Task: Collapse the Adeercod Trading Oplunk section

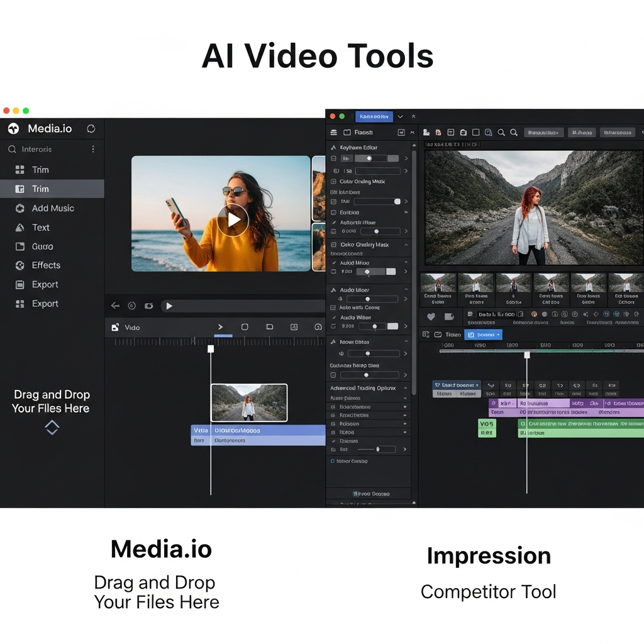Action: click(406, 388)
